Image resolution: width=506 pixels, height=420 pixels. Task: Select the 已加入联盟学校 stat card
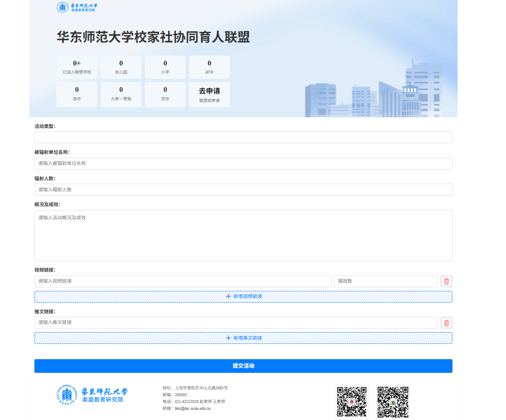pyautogui.click(x=77, y=67)
